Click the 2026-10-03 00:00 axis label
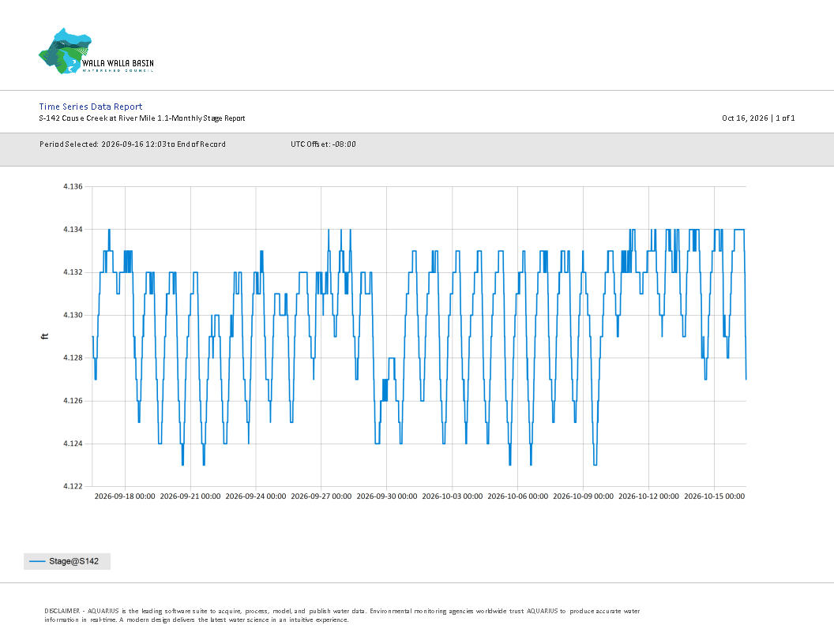 point(452,496)
